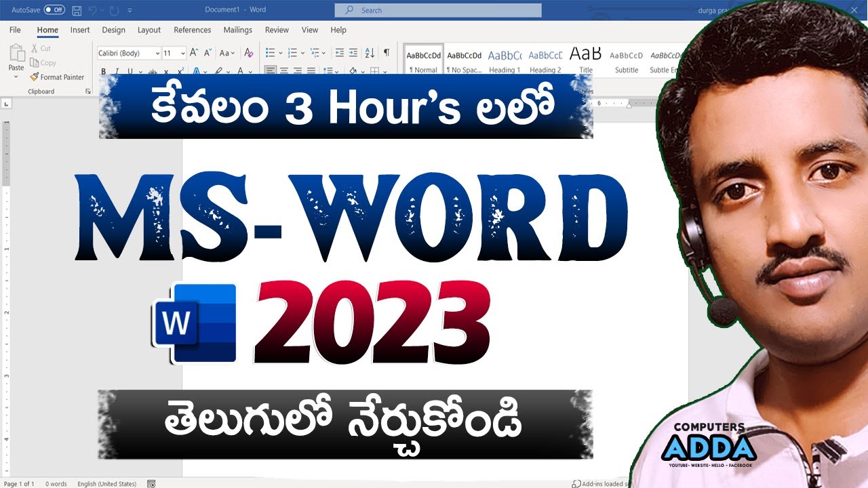The height and width of the screenshot is (488, 868).
Task: Click the Clear All Formatting eraser icon
Action: [248, 53]
